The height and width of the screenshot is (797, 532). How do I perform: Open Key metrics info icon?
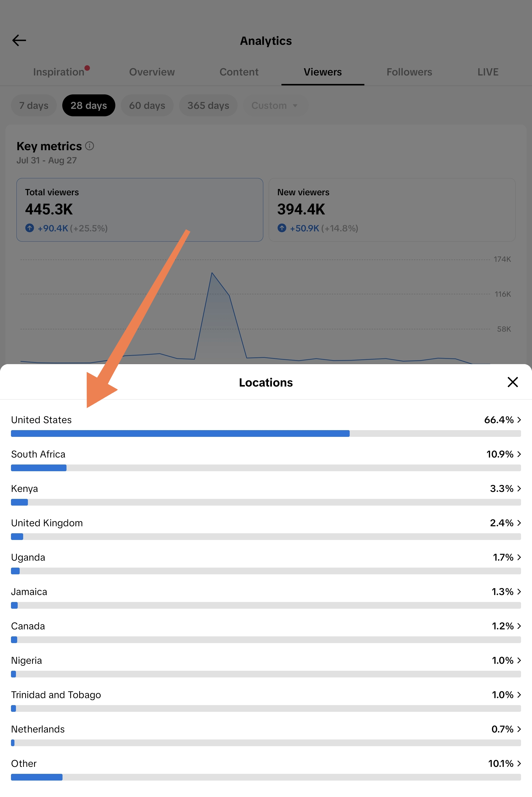(90, 146)
